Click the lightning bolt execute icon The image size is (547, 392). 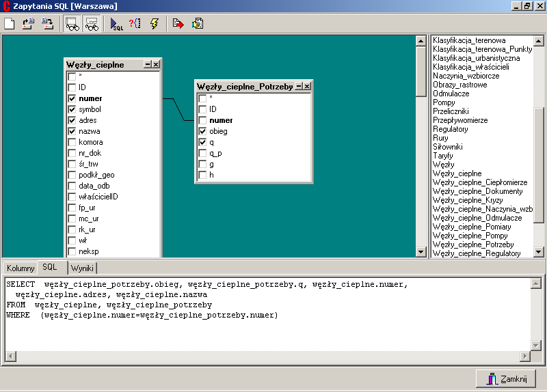point(155,24)
